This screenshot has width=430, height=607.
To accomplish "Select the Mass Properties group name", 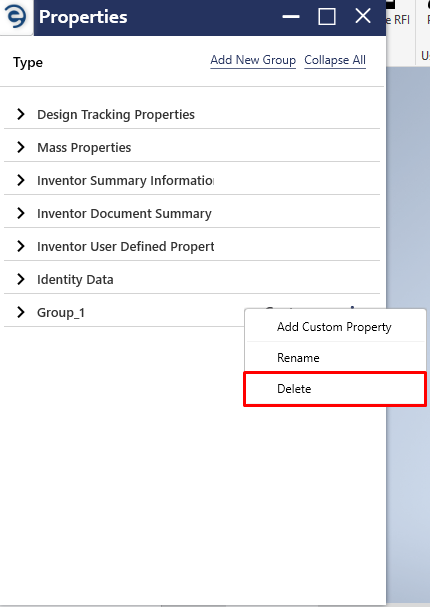I will tap(84, 147).
